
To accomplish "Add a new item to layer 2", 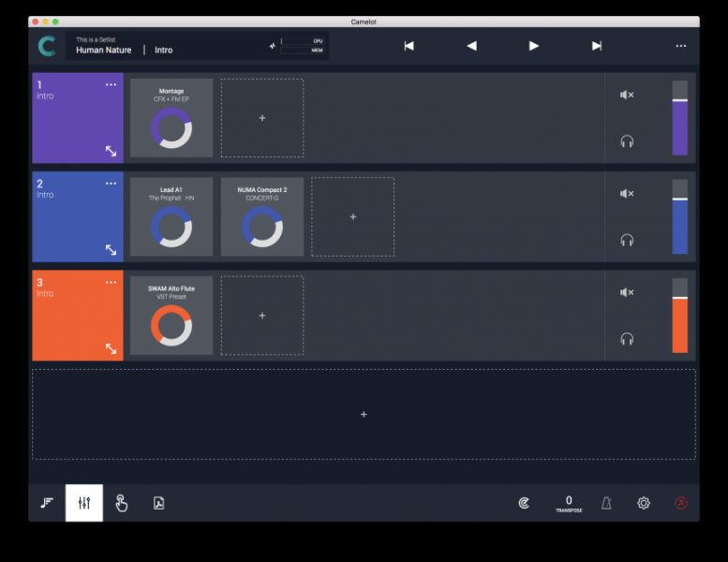I will coord(353,216).
